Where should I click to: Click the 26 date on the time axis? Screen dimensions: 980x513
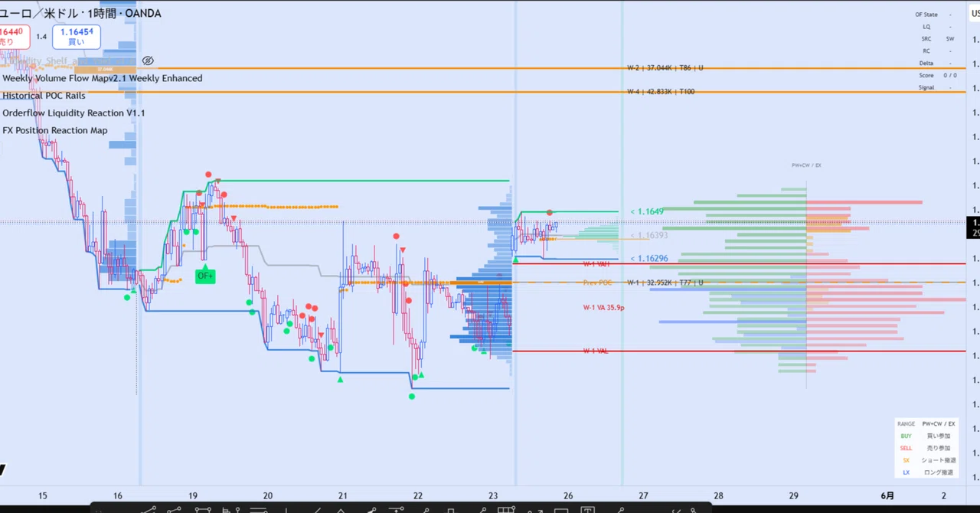click(x=568, y=496)
